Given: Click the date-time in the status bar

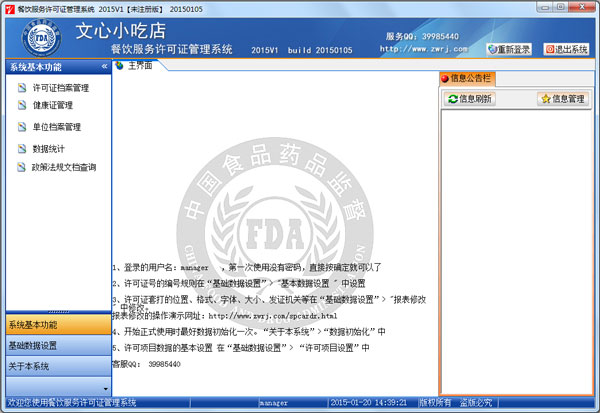Looking at the screenshot, I should click(368, 402).
